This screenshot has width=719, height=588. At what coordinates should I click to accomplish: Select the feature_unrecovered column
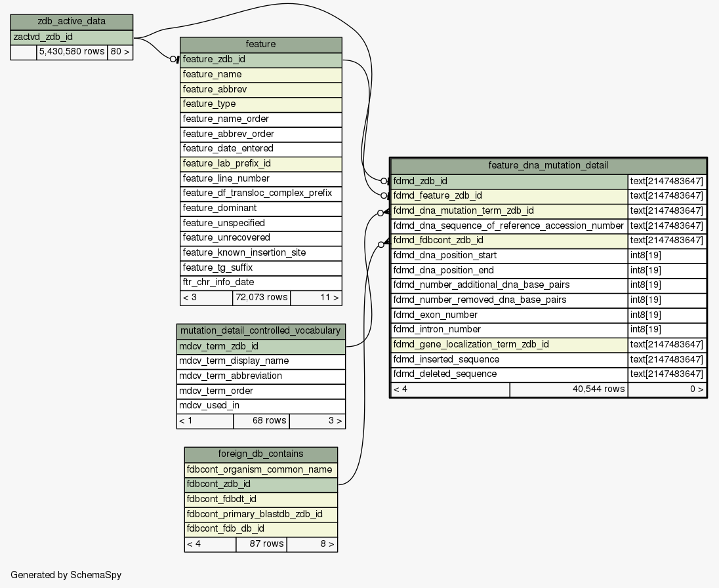coord(261,238)
